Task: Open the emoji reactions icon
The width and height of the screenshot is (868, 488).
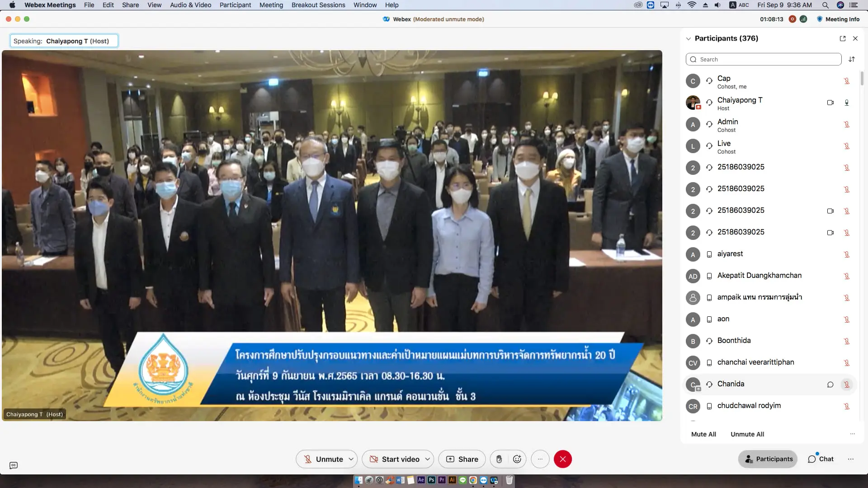Action: (x=517, y=459)
